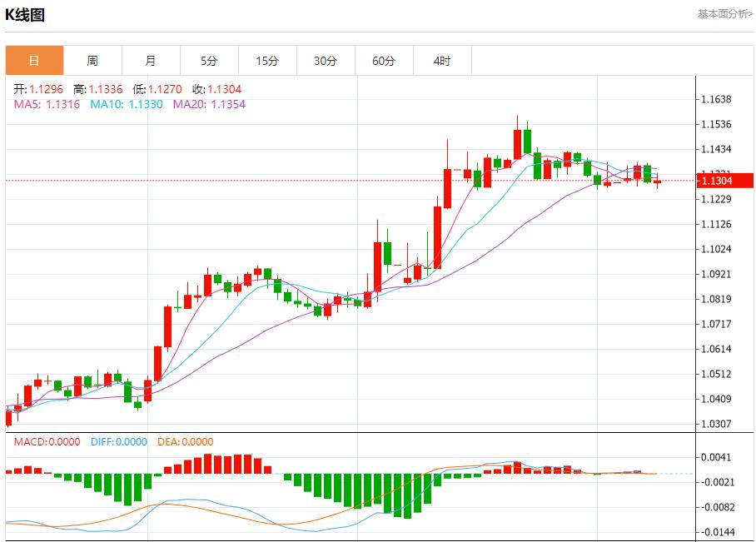Click the MA5 indicator value label
Image resolution: width=756 pixels, height=542 pixels.
click(x=47, y=104)
